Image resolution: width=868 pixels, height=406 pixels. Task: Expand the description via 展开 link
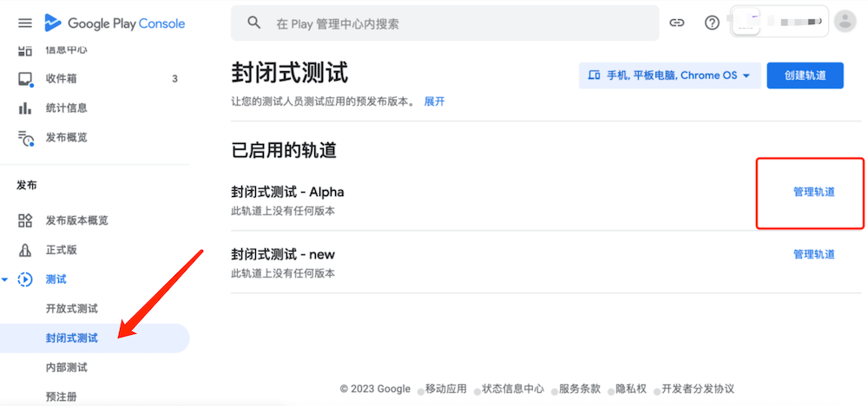click(434, 101)
